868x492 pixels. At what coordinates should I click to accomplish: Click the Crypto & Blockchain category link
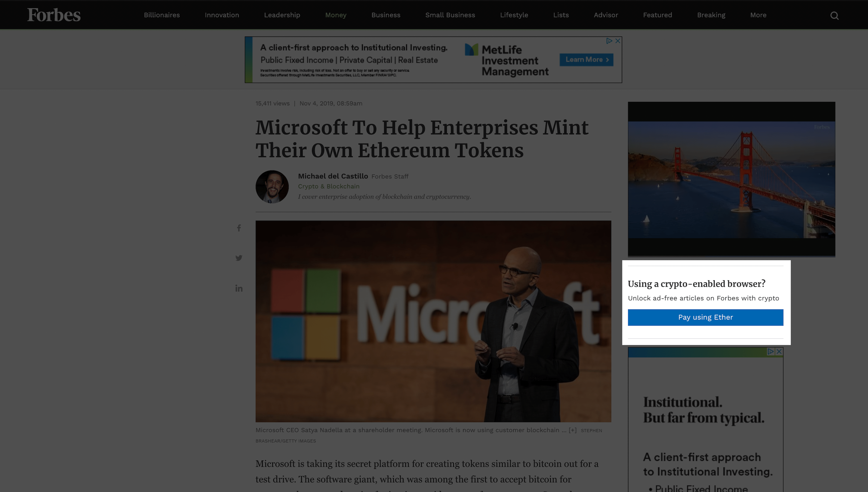click(328, 186)
